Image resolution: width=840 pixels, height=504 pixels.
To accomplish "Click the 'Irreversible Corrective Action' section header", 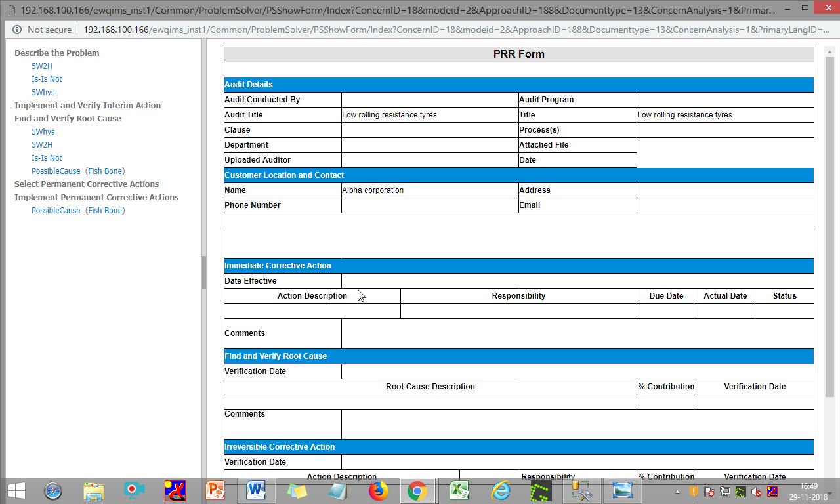I will 518,447.
